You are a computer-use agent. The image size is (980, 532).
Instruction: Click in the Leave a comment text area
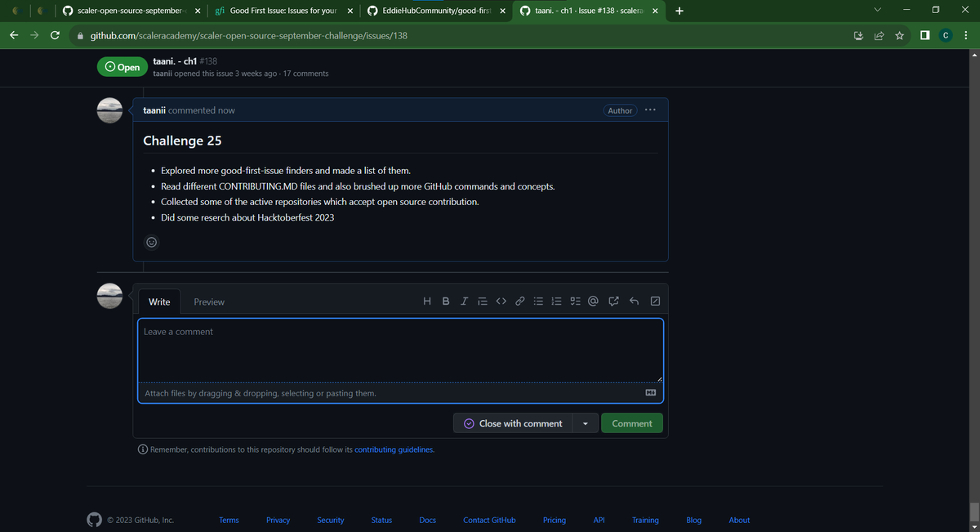pos(400,351)
